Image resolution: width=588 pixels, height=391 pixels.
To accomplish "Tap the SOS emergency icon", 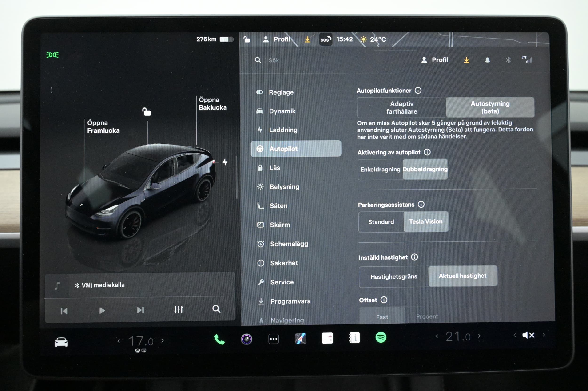I will click(326, 39).
